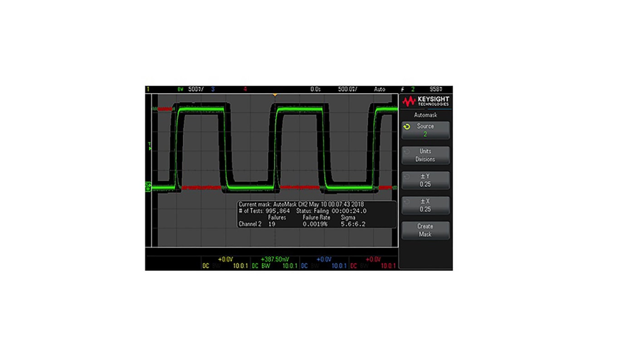Screen dimensions: 644x362
Task: Click the Failure Rate 0.0019% value
Action: (315, 224)
